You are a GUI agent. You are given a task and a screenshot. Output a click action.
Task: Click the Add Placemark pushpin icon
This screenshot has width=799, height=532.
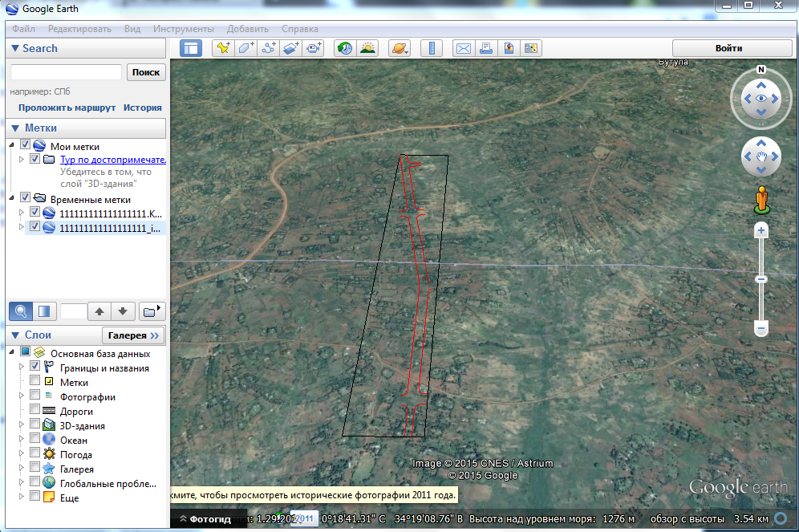pyautogui.click(x=223, y=48)
